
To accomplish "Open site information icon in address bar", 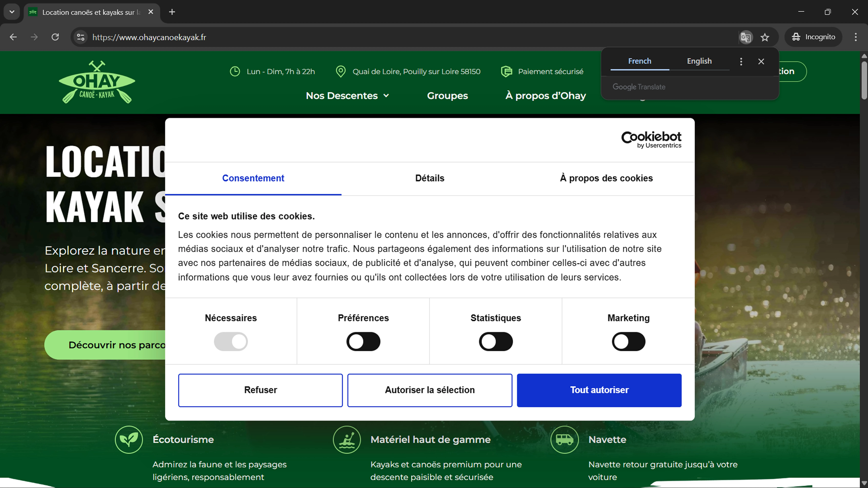I will pyautogui.click(x=81, y=37).
